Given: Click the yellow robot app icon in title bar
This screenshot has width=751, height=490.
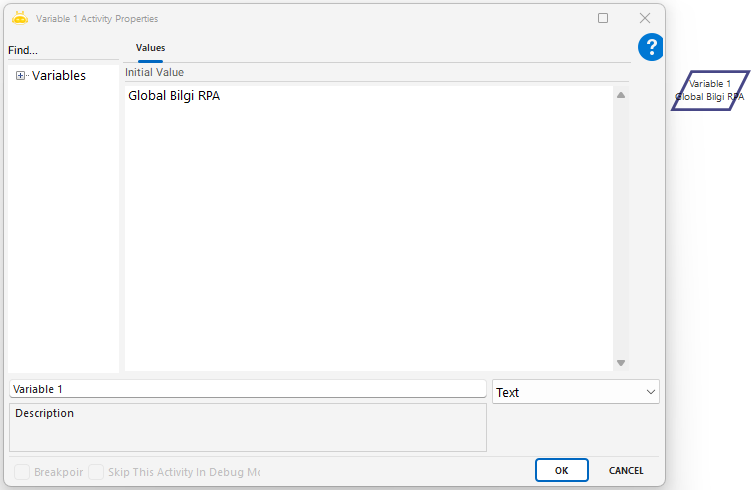Looking at the screenshot, I should coord(19,18).
